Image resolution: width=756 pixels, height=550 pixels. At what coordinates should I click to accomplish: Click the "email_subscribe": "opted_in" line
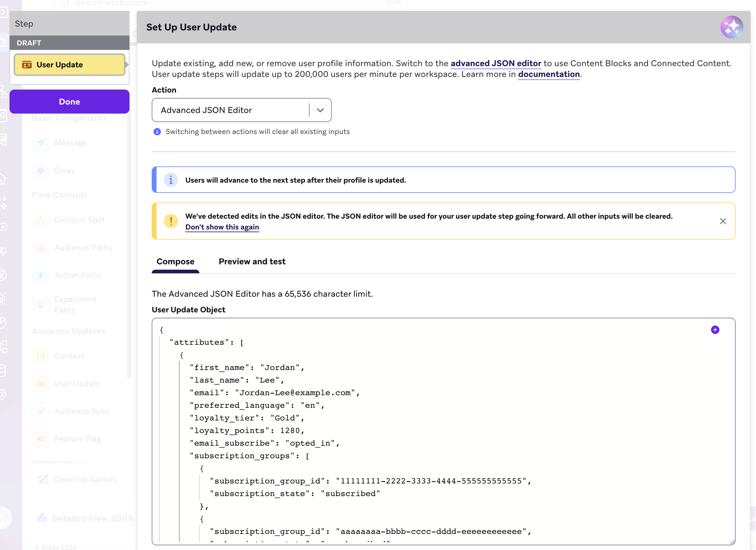click(265, 443)
